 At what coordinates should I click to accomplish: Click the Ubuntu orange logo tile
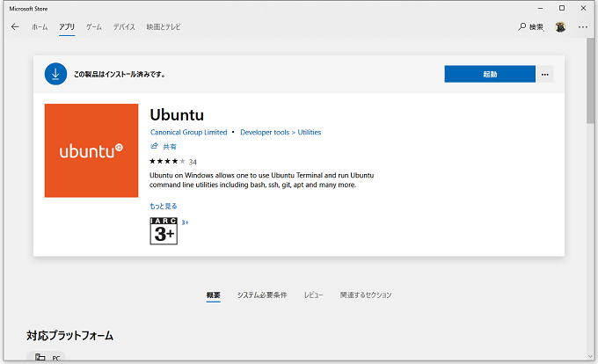[91, 150]
